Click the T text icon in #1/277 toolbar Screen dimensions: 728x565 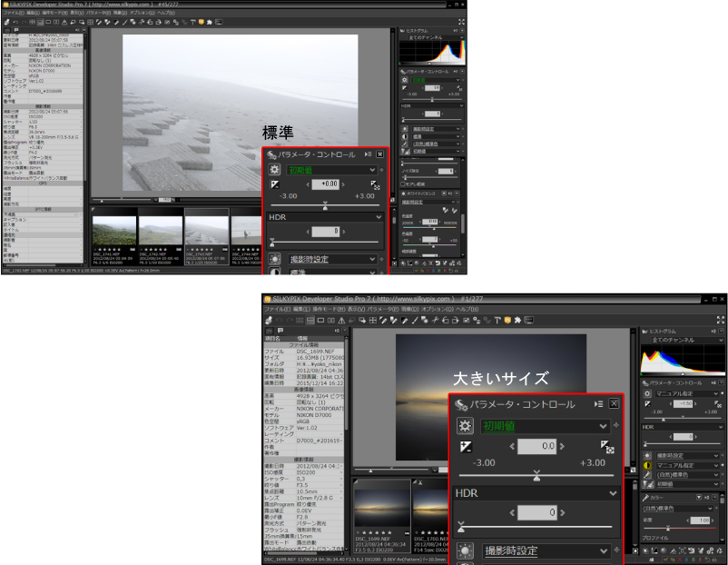tap(497, 320)
